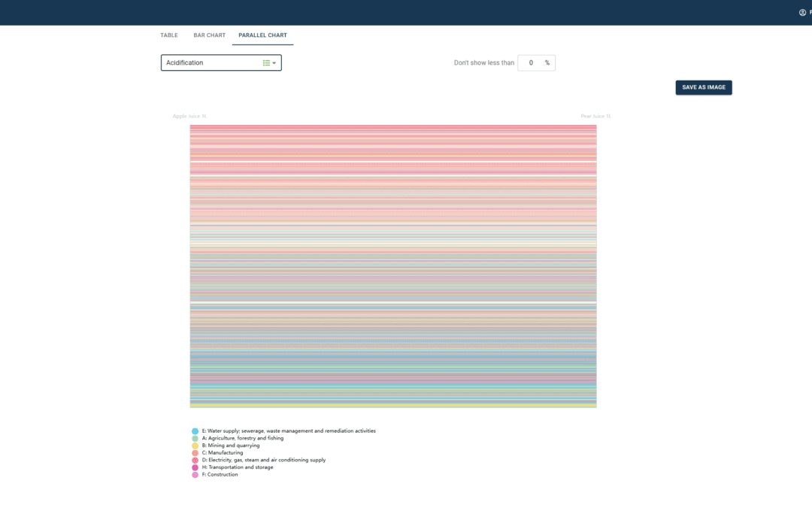Open the Bar Chart tab
812x508 pixels.
pos(209,35)
